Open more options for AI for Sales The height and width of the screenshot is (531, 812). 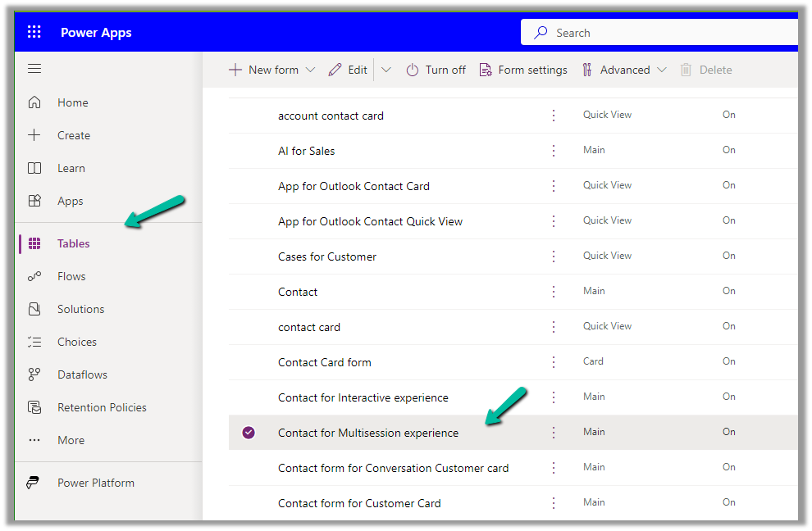tap(554, 151)
